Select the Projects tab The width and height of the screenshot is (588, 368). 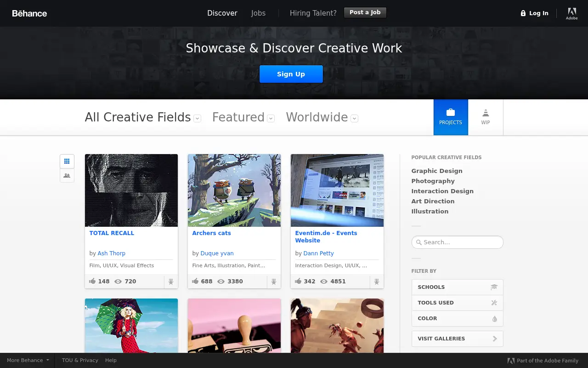[451, 117]
